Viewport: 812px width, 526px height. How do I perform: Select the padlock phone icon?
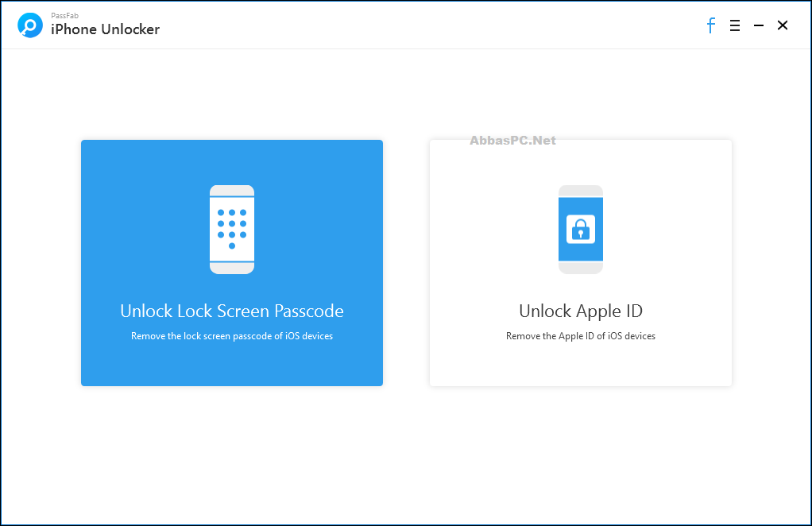click(581, 230)
